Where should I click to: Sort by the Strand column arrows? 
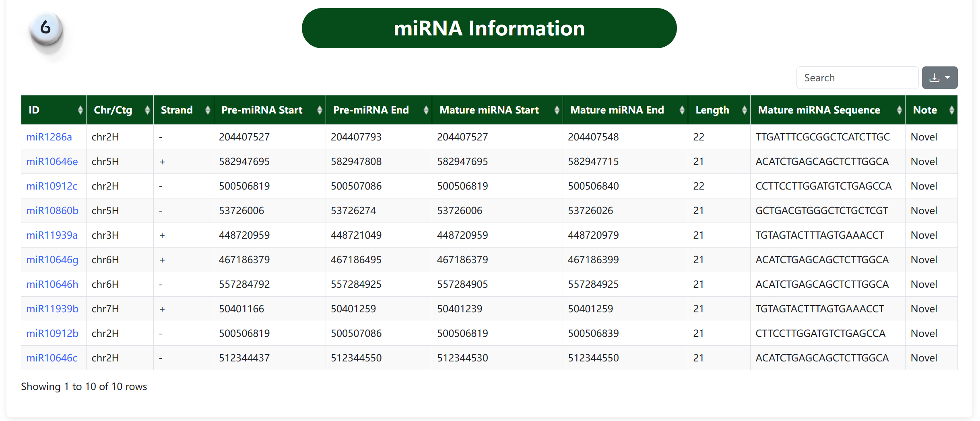click(x=208, y=110)
